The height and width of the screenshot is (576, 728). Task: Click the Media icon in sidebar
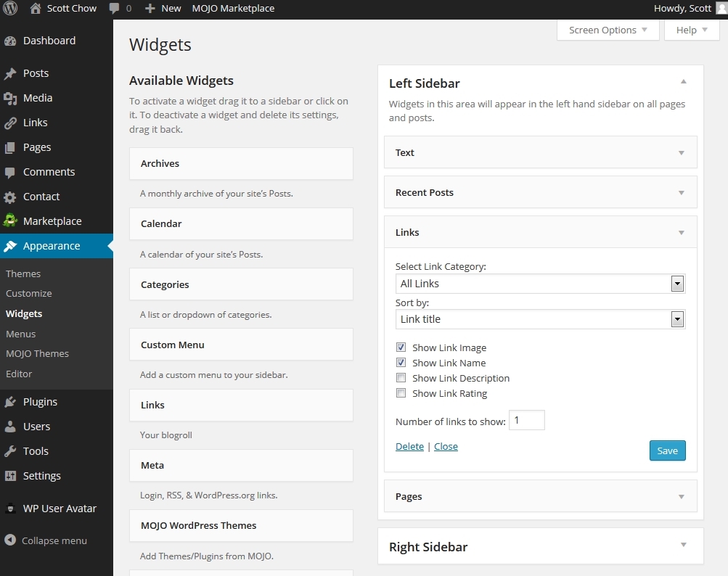[10, 98]
